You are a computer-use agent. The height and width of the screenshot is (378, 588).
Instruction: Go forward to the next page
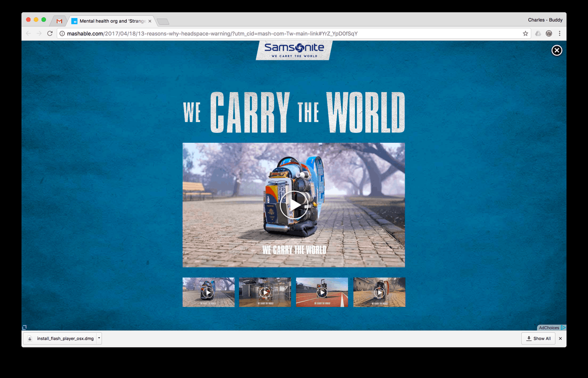[39, 33]
